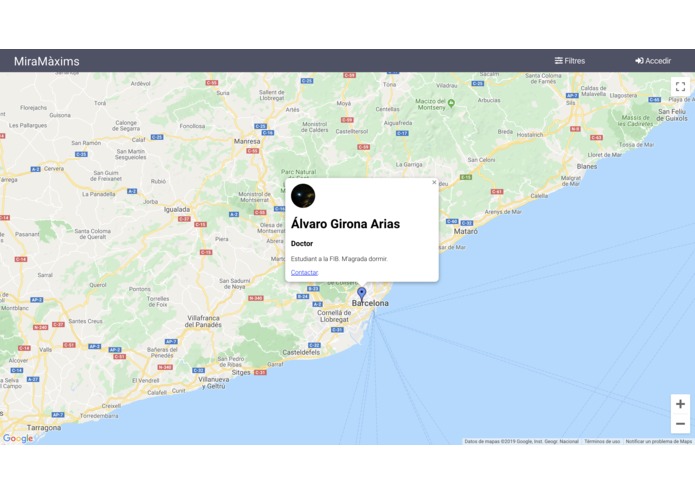Viewport: 695px width, 494px height.
Task: Click the Álvaro Girona Arias name heading
Action: [345, 224]
